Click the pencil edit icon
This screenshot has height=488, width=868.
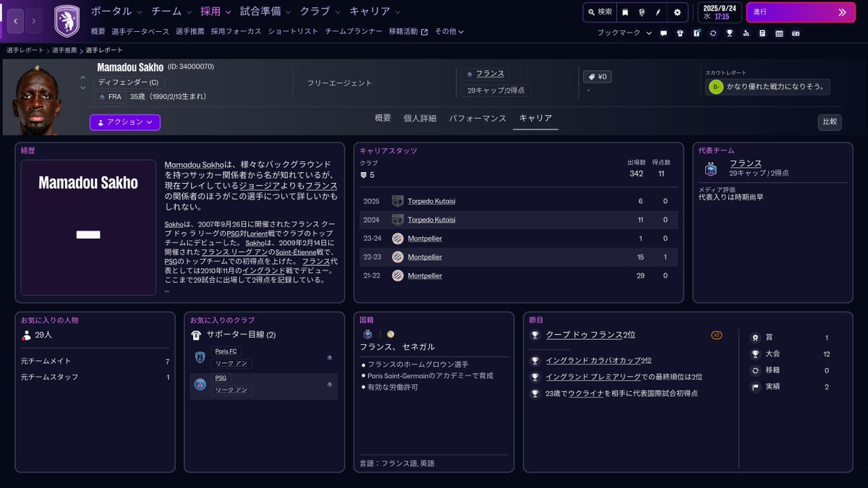pos(658,12)
